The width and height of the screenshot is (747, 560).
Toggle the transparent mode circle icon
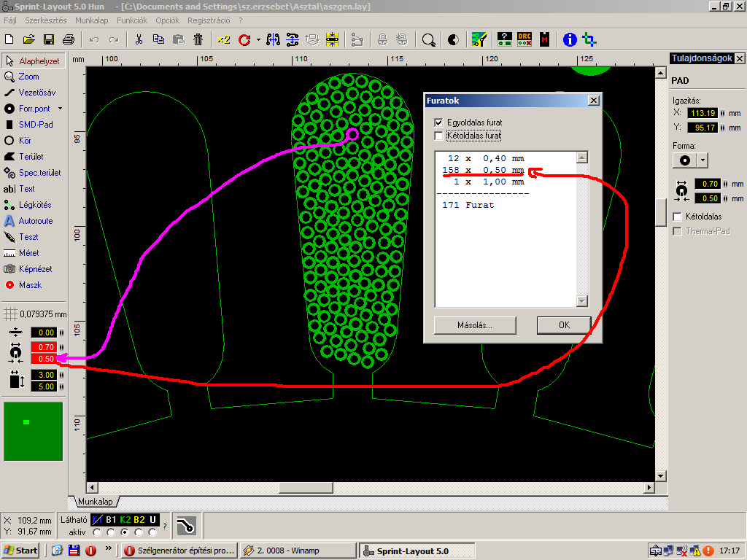click(x=453, y=39)
